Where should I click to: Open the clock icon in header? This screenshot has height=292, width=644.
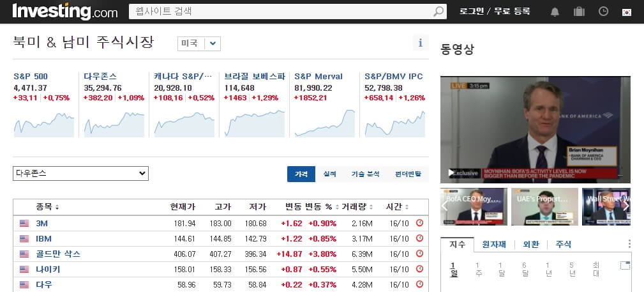[603, 12]
